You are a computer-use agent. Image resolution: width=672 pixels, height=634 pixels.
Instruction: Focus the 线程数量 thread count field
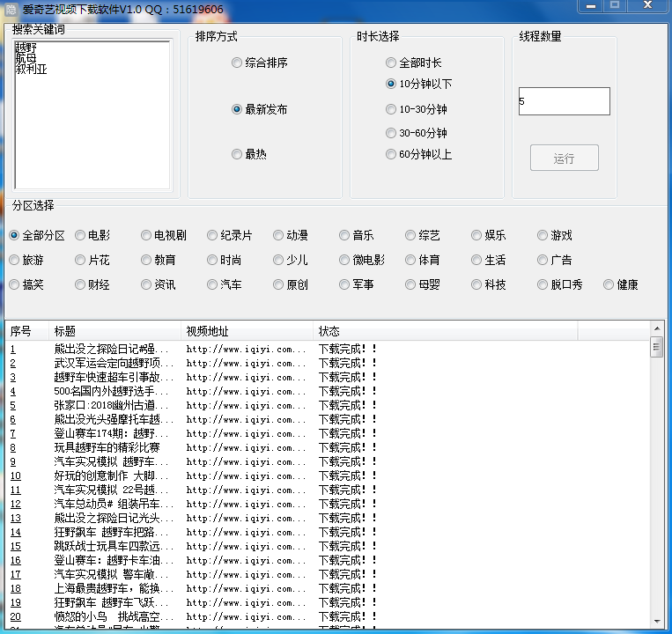click(564, 101)
